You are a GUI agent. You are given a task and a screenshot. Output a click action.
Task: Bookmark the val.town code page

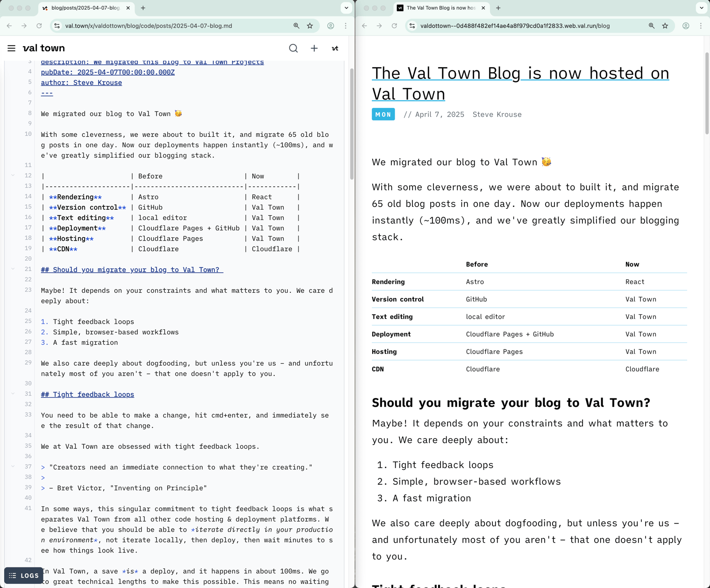(x=310, y=26)
